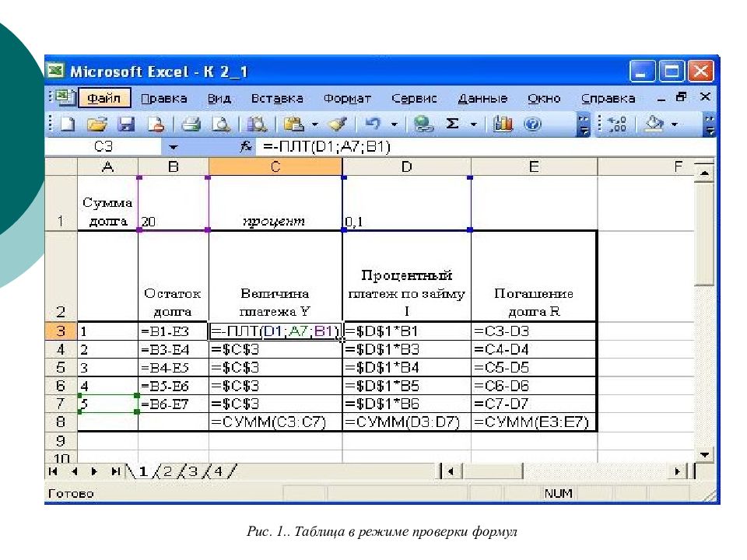Switch to sheet tab 2
Screen dimensions: 747x560
[x=167, y=471]
